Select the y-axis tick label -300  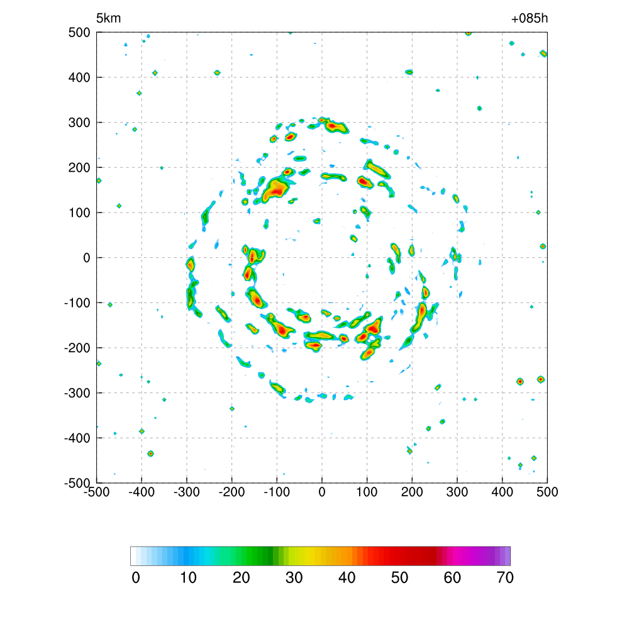click(x=77, y=393)
